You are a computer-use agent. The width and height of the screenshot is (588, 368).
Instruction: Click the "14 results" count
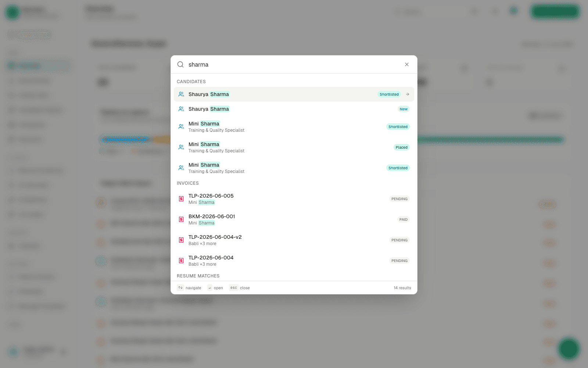point(402,288)
